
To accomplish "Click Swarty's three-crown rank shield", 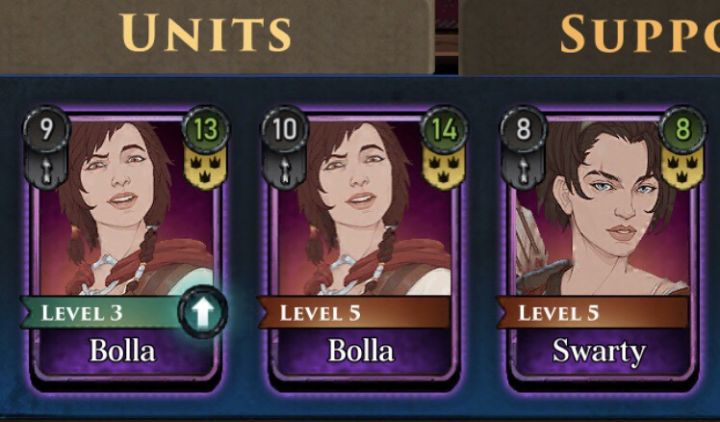I will tap(682, 169).
